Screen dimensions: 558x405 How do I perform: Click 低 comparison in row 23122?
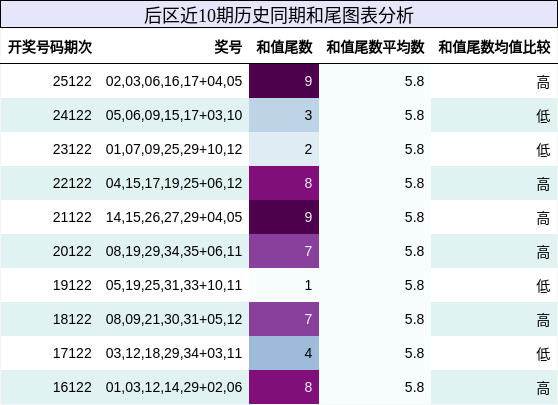543,150
